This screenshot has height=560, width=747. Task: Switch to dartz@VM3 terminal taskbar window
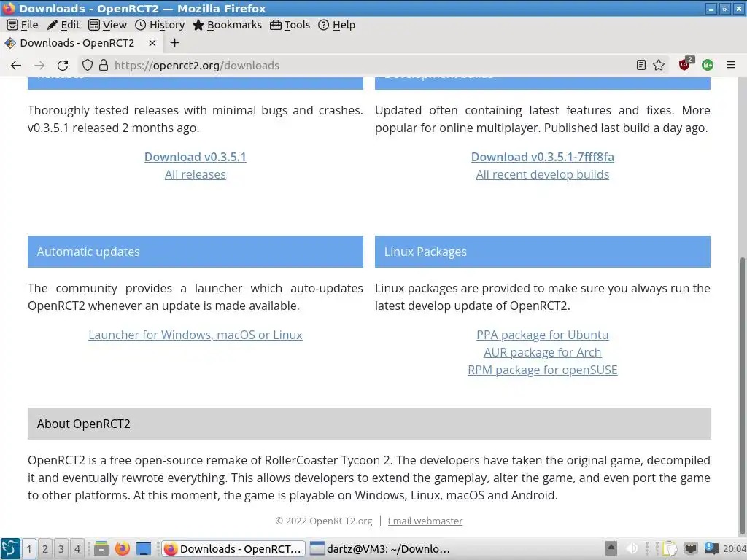click(x=380, y=548)
